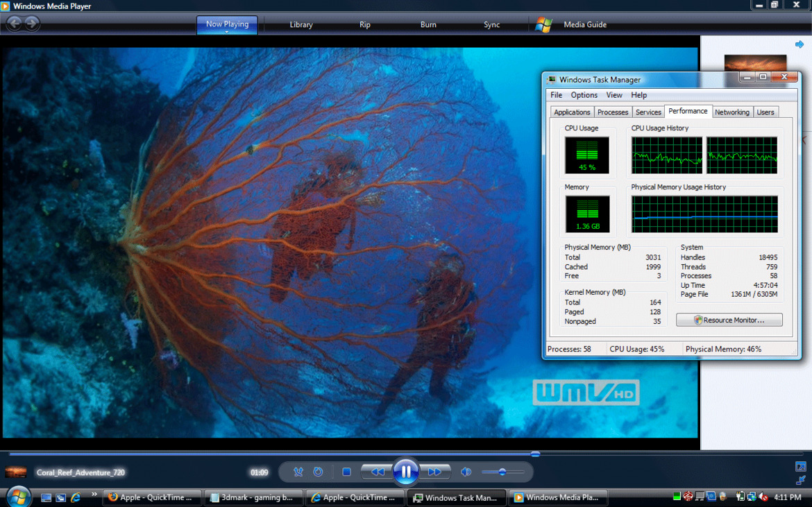Switch to the Users tab
Screen dimensions: 812x507
coord(766,112)
